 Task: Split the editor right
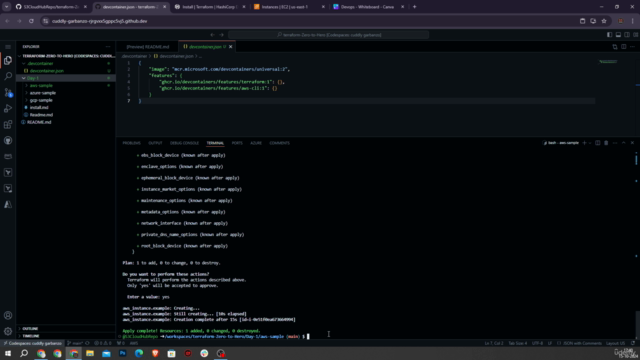(624, 47)
